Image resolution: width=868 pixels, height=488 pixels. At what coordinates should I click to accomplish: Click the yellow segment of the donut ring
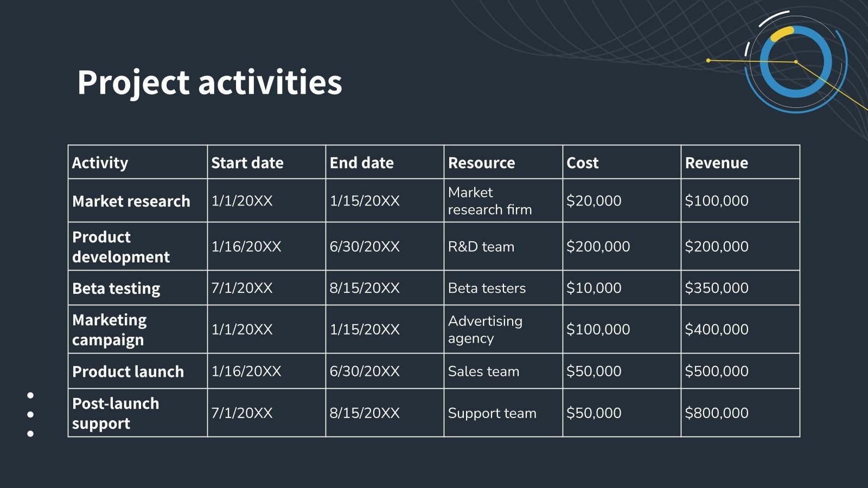[782, 34]
